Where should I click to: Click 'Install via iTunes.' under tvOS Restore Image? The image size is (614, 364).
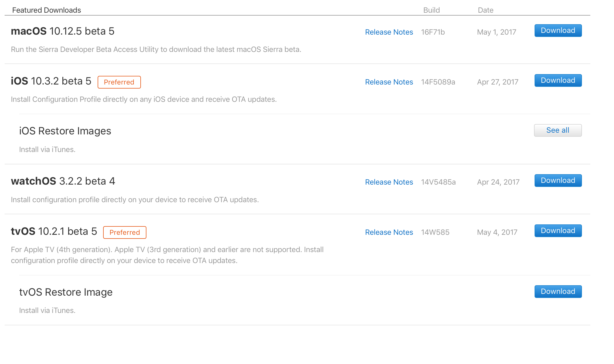47,310
